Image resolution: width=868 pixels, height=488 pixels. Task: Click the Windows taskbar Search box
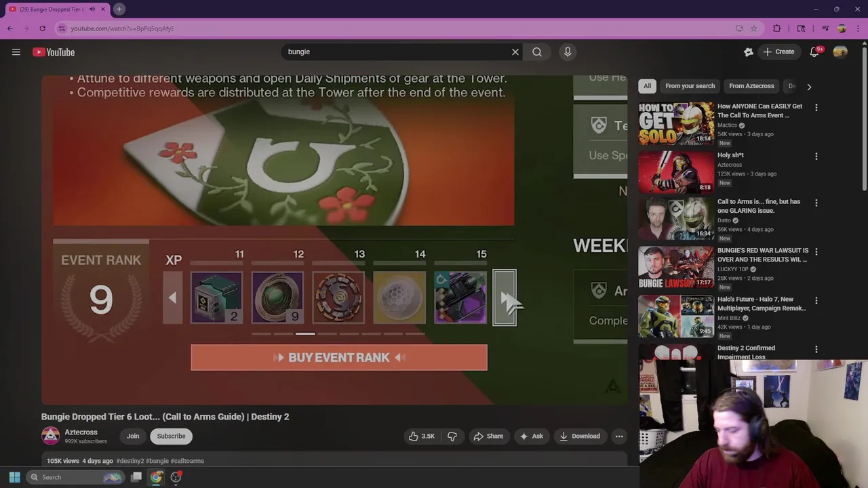click(x=75, y=477)
